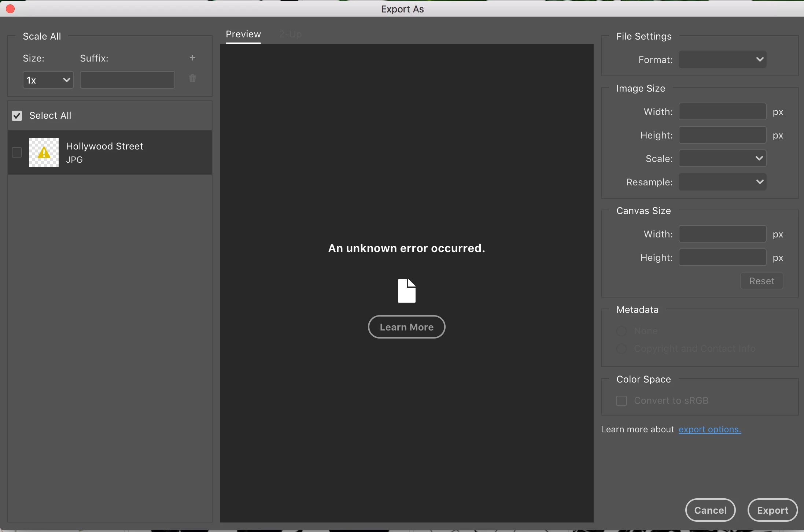Viewport: 804px width, 532px height.
Task: Click the warning thumbnail for Hollywood Street
Action: tap(44, 152)
